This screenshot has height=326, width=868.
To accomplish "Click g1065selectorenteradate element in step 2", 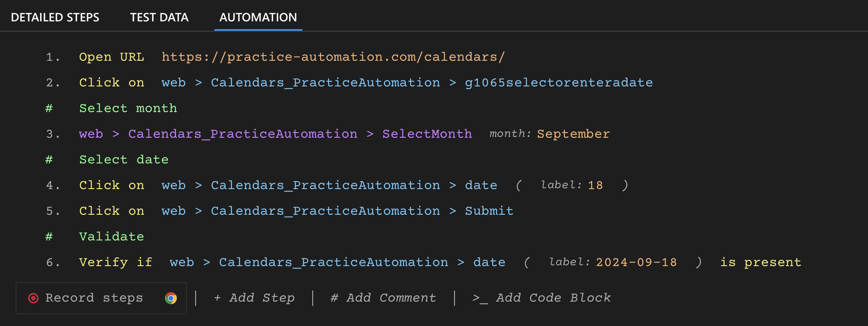I will pyautogui.click(x=559, y=83).
